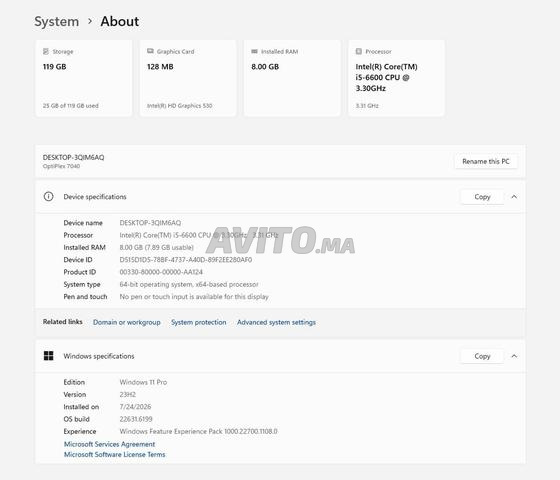This screenshot has width=560, height=480.
Task: Click the Device specifications info icon
Action: (49, 196)
